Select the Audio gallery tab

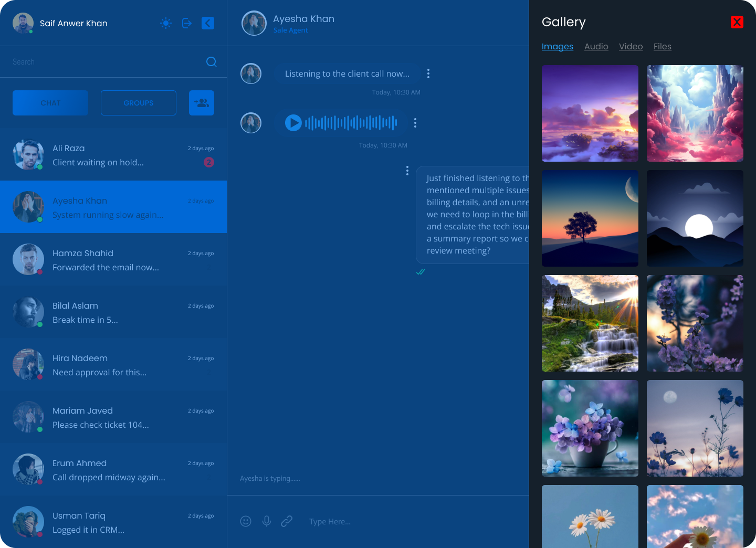point(596,46)
